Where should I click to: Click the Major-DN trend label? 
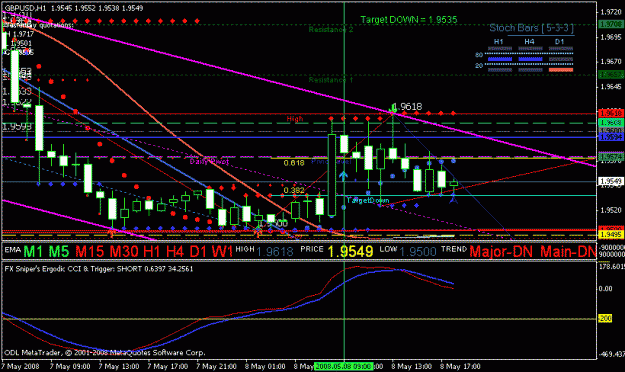[x=502, y=251]
